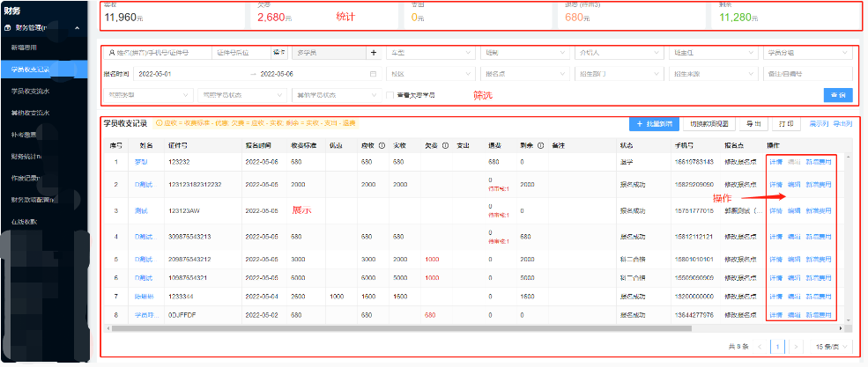The height and width of the screenshot is (367, 868).
Task: Click the 导出 export button
Action: (x=751, y=124)
